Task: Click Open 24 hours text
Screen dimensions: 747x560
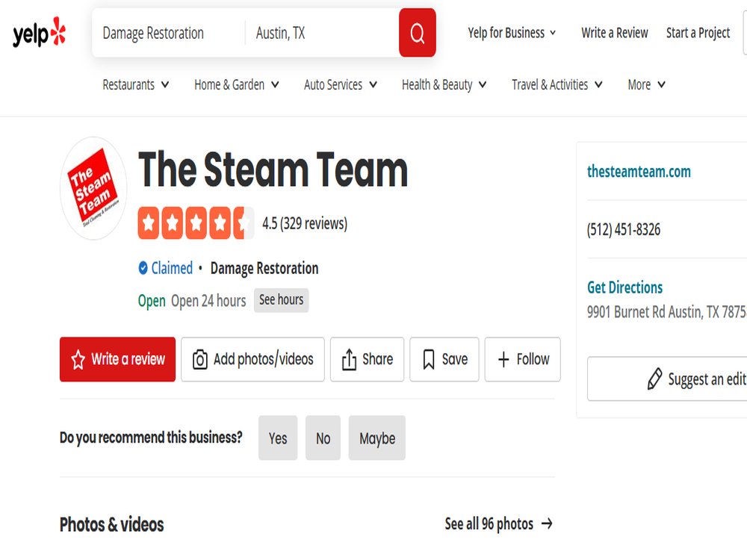Action: coord(208,301)
